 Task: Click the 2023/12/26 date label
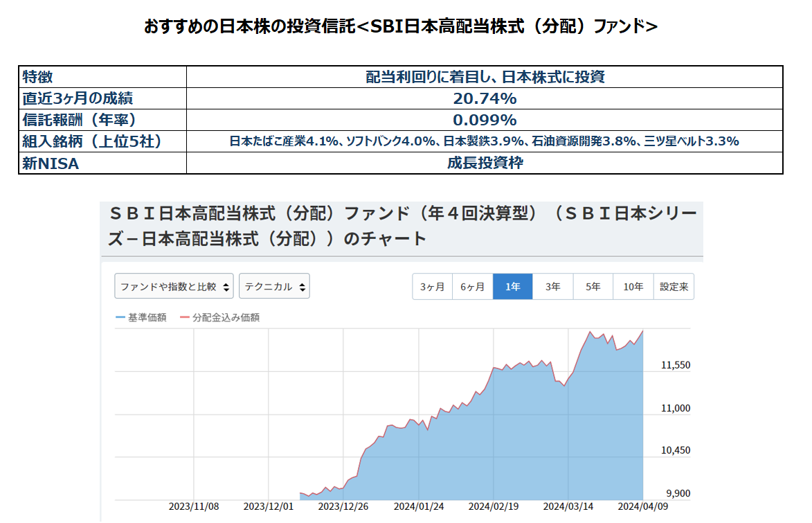pos(343,506)
